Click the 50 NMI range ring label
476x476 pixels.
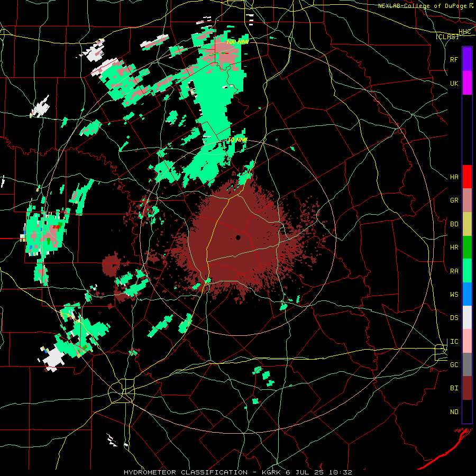coord(237,140)
